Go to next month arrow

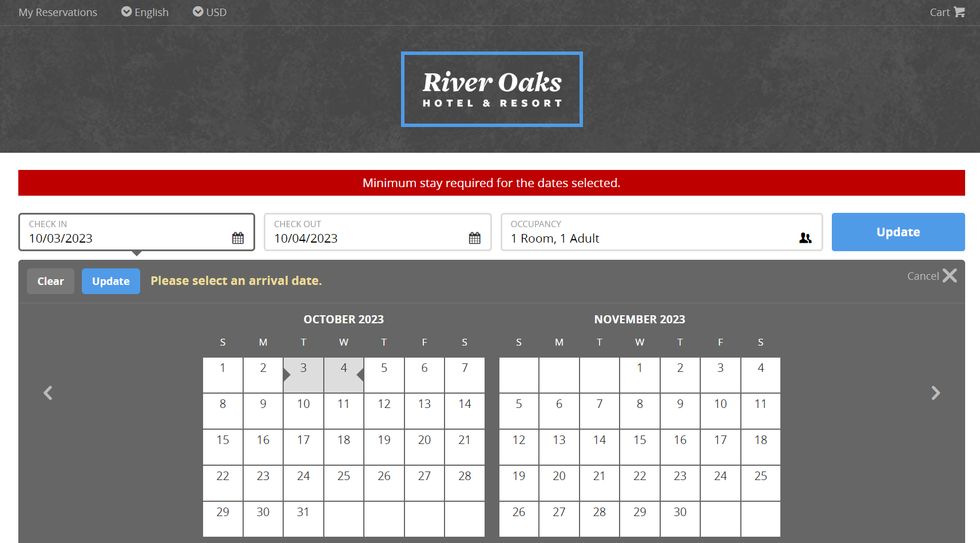tap(935, 393)
